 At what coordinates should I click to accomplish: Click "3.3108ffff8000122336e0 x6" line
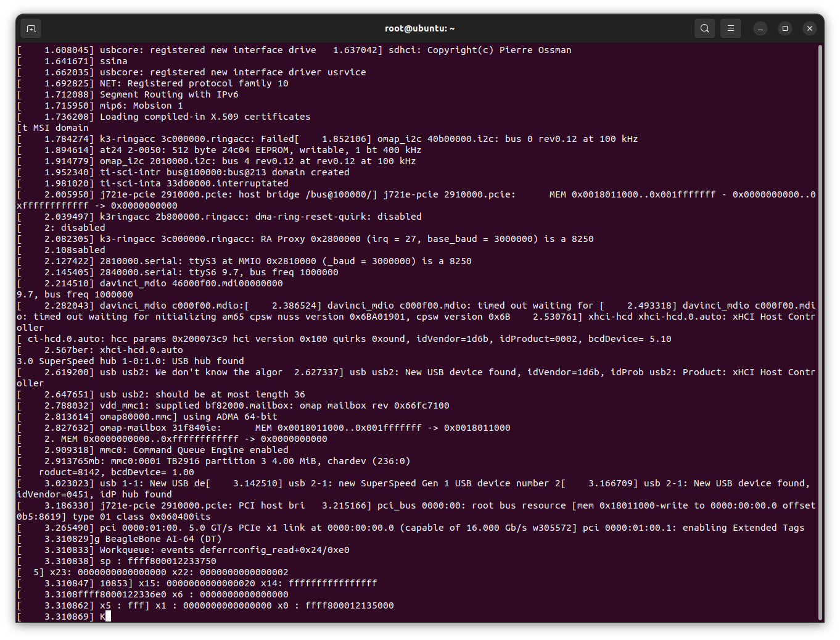(x=152, y=594)
